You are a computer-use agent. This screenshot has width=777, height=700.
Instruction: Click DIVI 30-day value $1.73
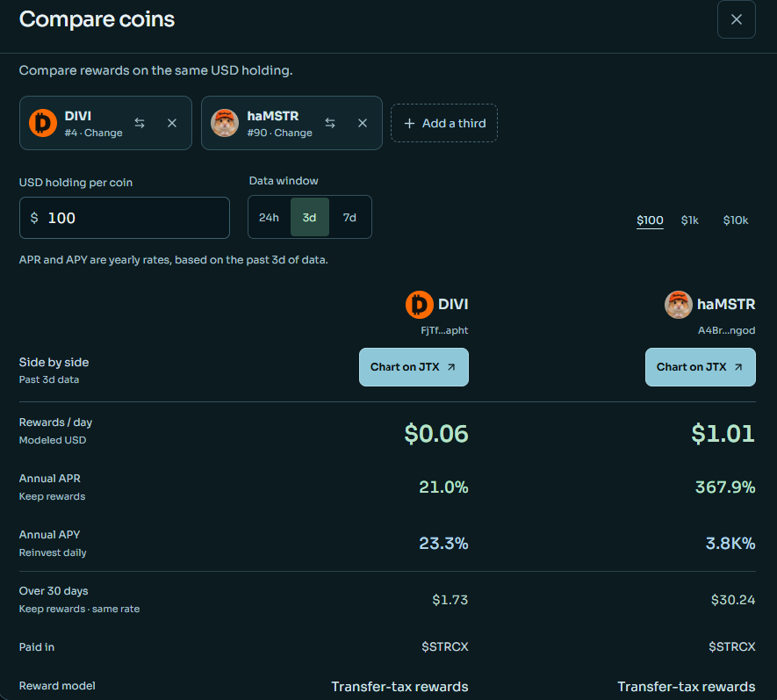450,600
